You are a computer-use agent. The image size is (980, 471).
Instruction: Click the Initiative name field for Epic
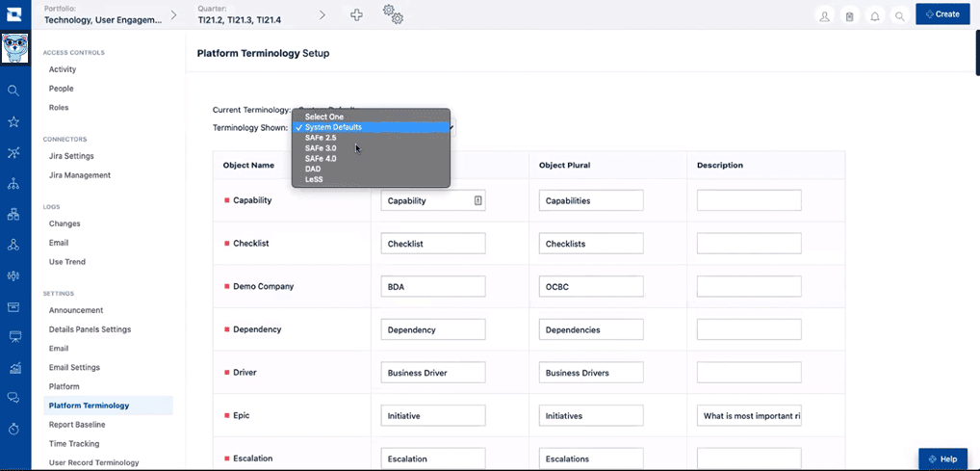pos(433,415)
